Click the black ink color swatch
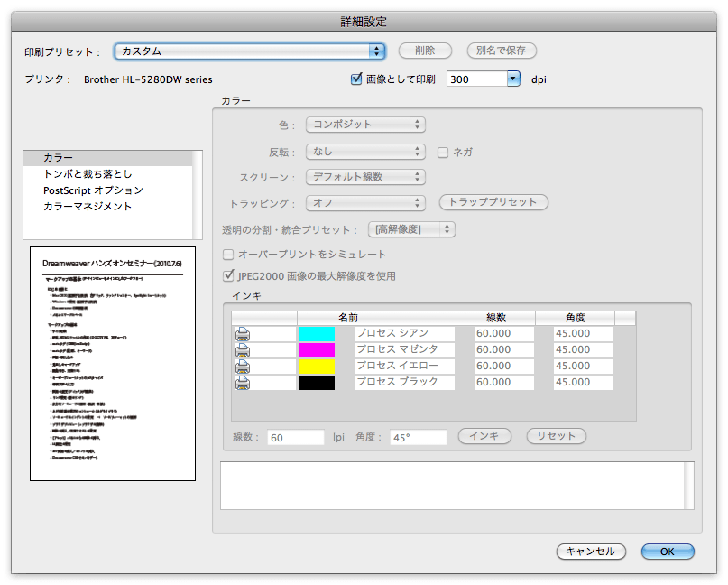Screen dimensions: 728x585 click(316, 383)
